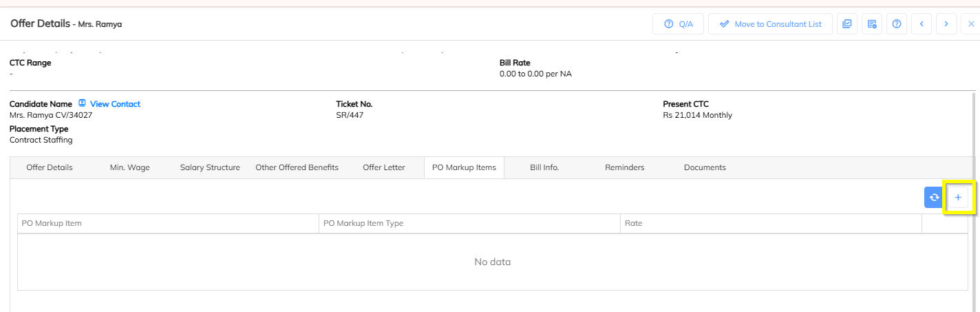Viewport: 980px width, 312px height.
Task: Go to next record with right chevron
Action: [x=946, y=24]
